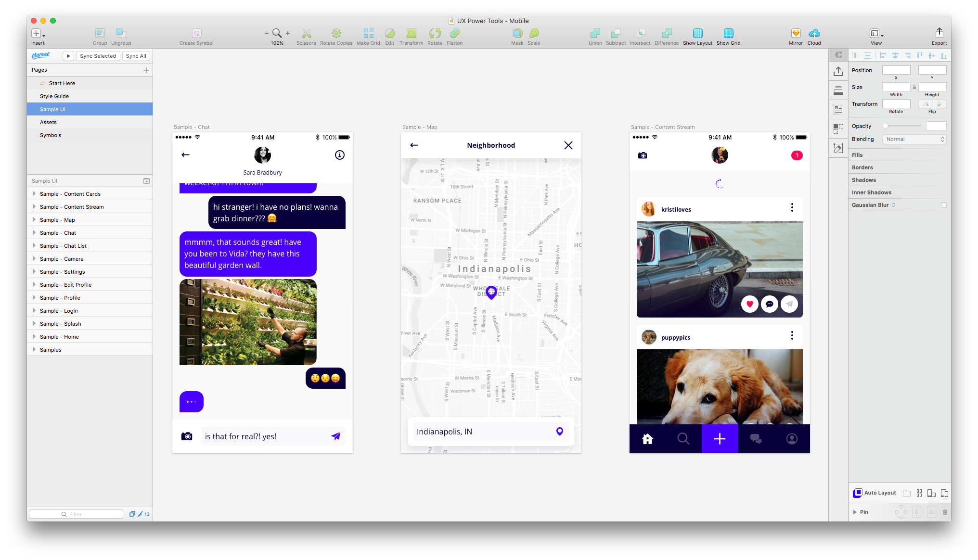Click the Opacity slider
The height and width of the screenshot is (560, 978).
point(902,126)
